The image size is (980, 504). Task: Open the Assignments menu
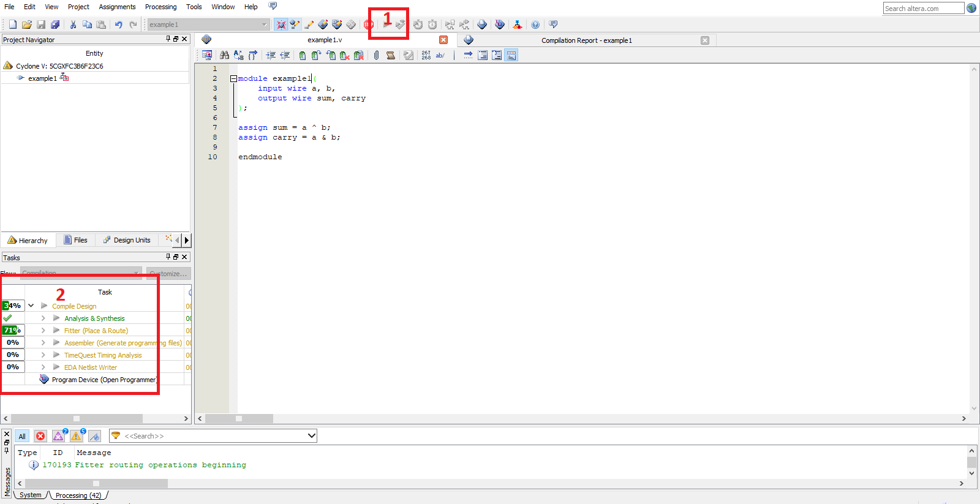117,7
